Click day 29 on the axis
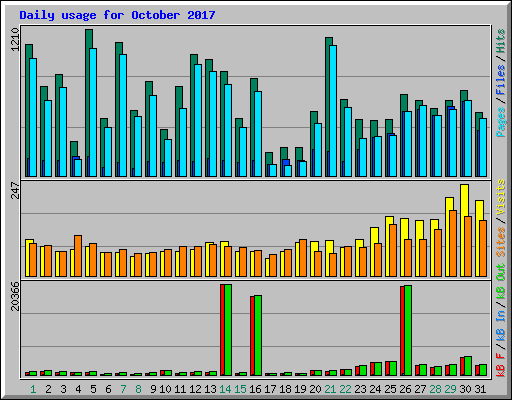 pos(450,389)
